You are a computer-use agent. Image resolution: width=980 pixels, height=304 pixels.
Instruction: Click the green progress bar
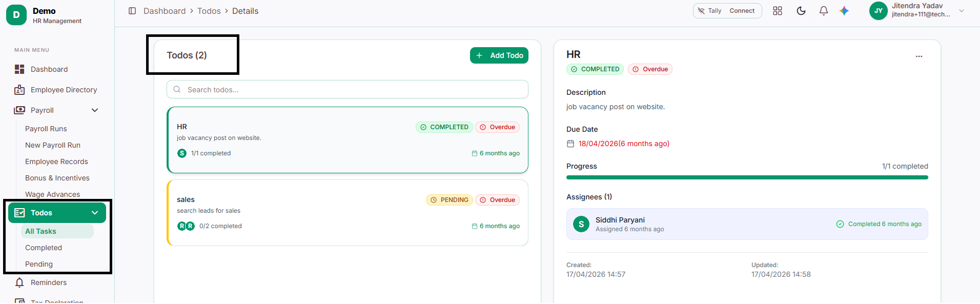(747, 177)
